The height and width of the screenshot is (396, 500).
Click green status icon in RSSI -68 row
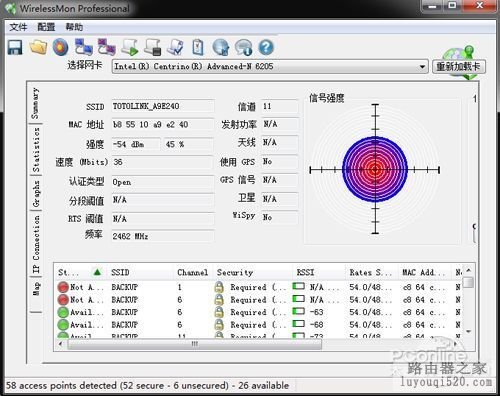coord(63,324)
